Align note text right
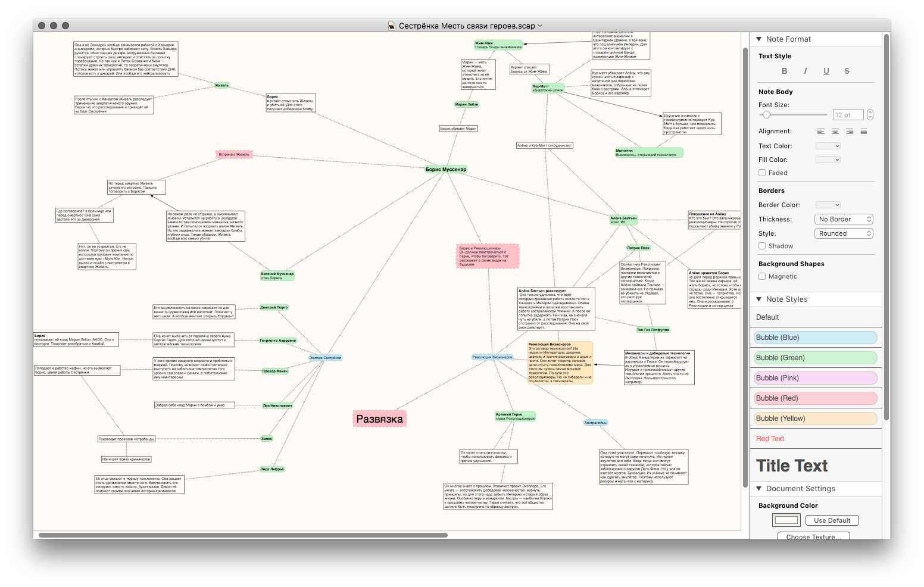924x587 pixels. pyautogui.click(x=849, y=131)
